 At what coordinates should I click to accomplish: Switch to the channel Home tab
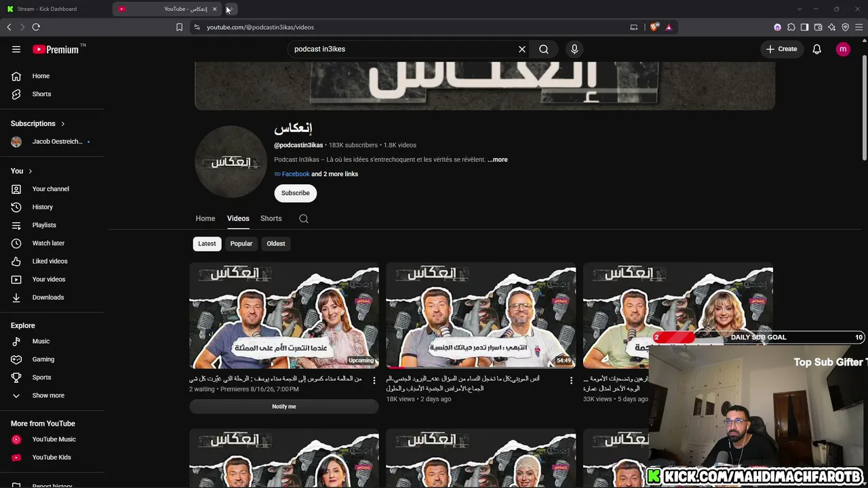click(205, 218)
